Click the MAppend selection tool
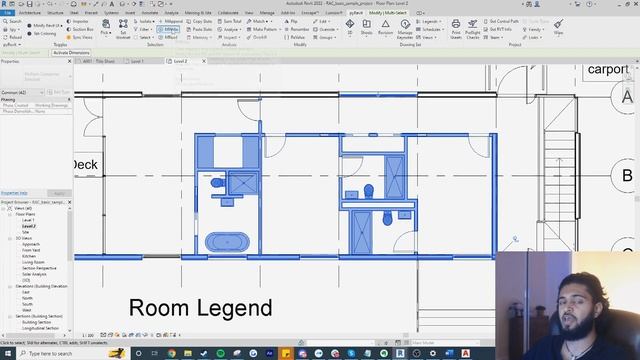This screenshot has height=360, width=640. pyautogui.click(x=171, y=21)
